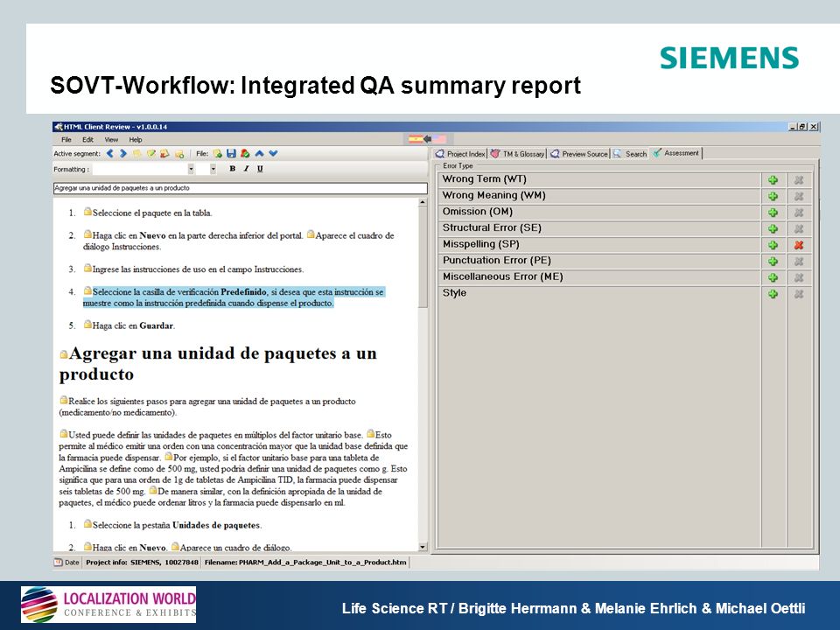Click the 'Haga clic en Guardar' segment
This screenshot has width=840, height=630.
[x=129, y=325]
